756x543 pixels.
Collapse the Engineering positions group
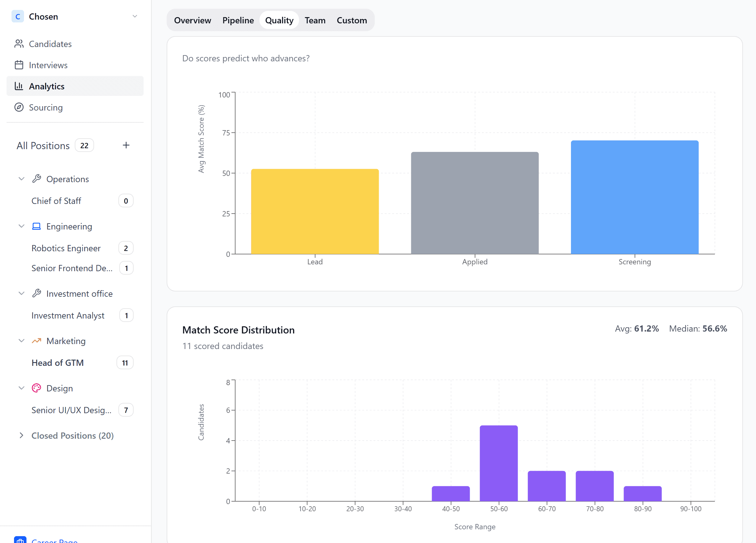click(21, 226)
